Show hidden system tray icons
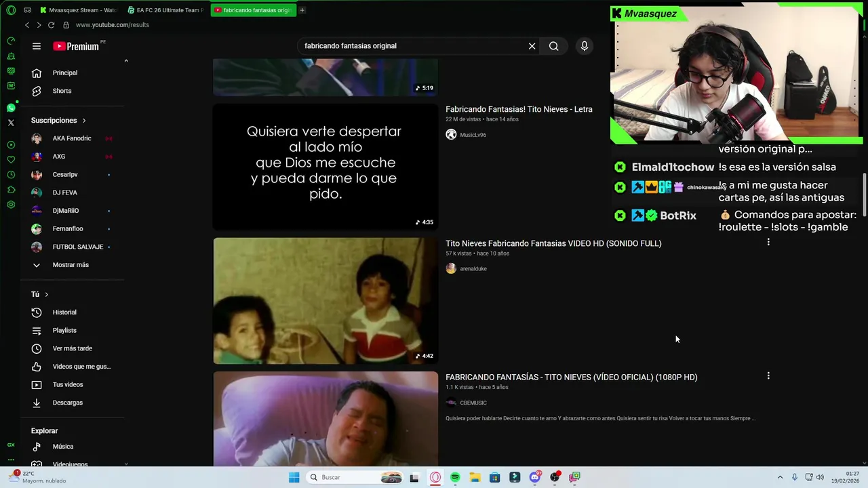Viewport: 868px width, 488px height. (x=780, y=477)
